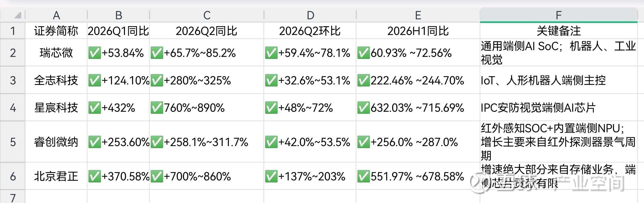Click green checkmark in 北京君正 2026H1同比 cell
This screenshot has height=203, width=644.
coord(364,176)
